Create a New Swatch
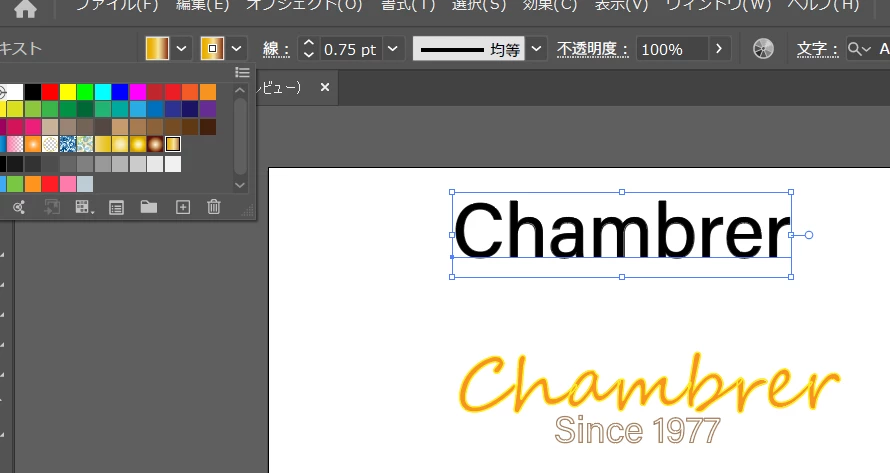Screen dimensions: 890x473 (x=183, y=207)
